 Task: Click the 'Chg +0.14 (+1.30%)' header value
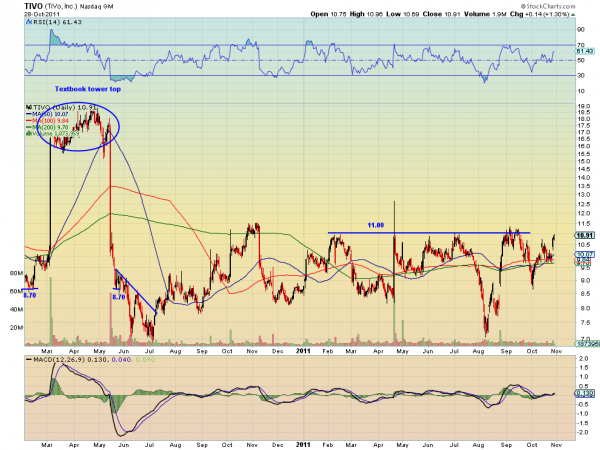coord(540,14)
